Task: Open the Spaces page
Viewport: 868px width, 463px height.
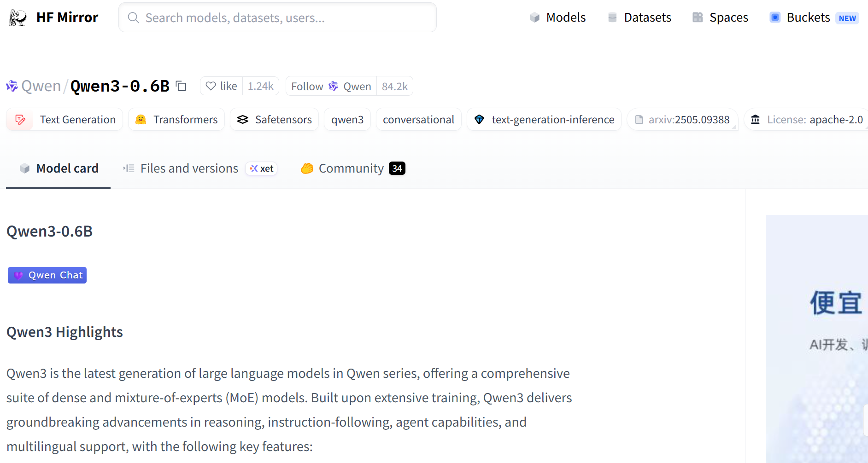Action: [x=720, y=17]
